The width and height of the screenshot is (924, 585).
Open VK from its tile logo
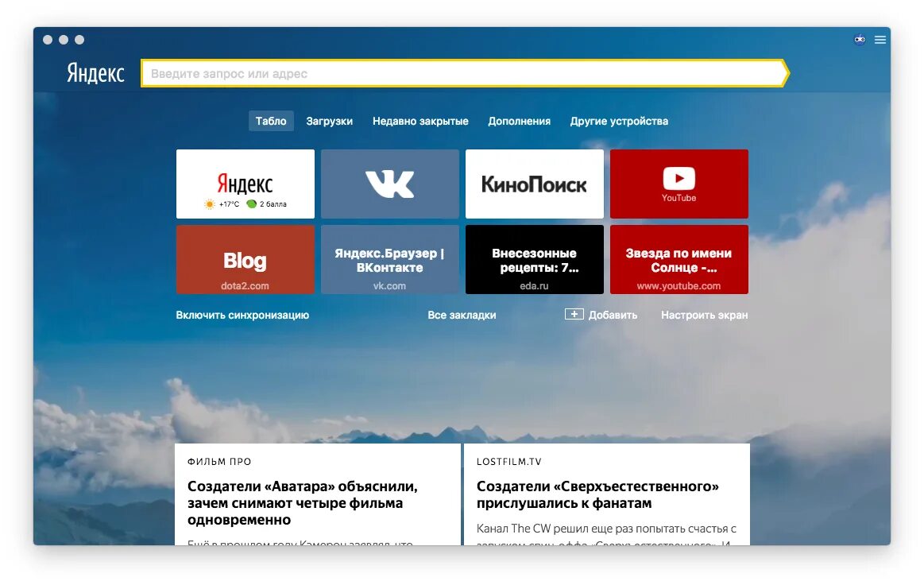(x=389, y=184)
